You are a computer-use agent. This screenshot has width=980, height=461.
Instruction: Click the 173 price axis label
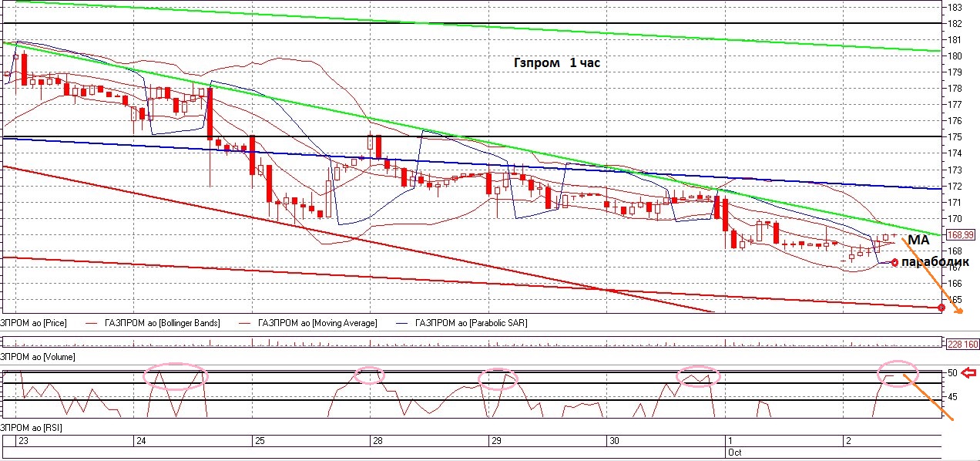[955, 170]
